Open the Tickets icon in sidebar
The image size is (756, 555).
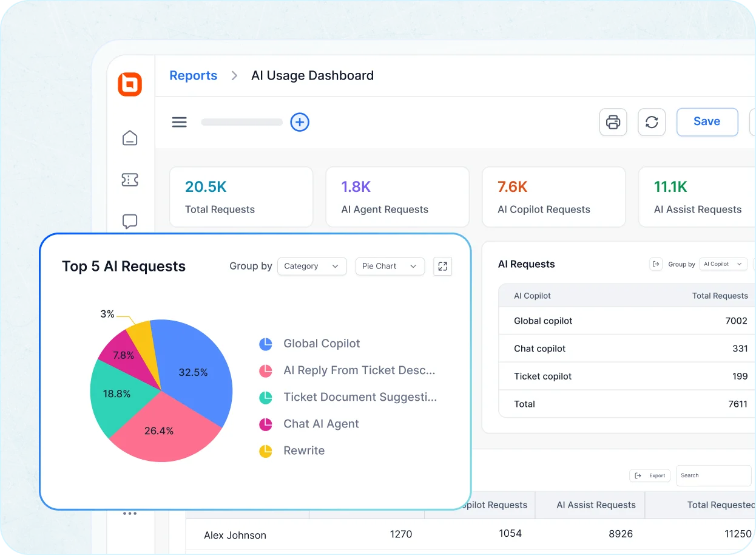point(130,180)
